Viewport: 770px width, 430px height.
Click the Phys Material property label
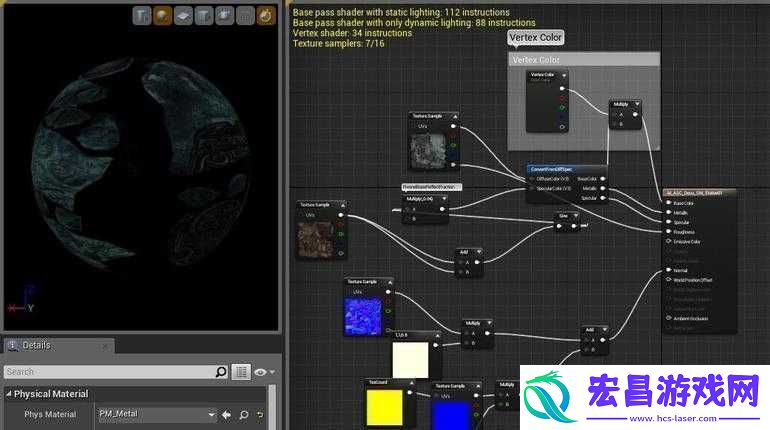pyautogui.click(x=50, y=414)
